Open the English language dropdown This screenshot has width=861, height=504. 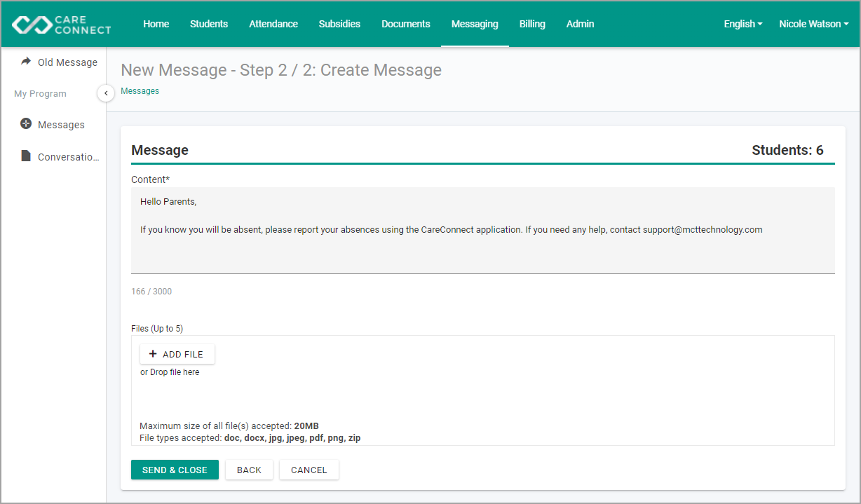(743, 24)
